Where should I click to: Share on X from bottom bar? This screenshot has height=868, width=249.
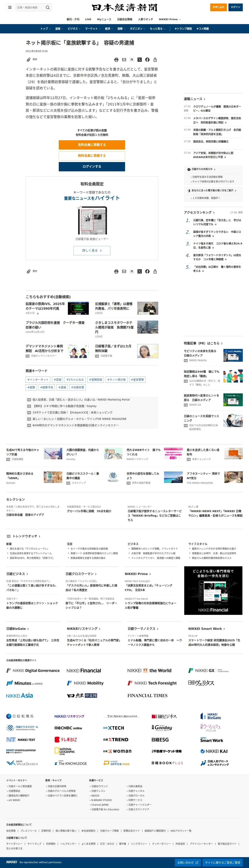(x=139, y=271)
